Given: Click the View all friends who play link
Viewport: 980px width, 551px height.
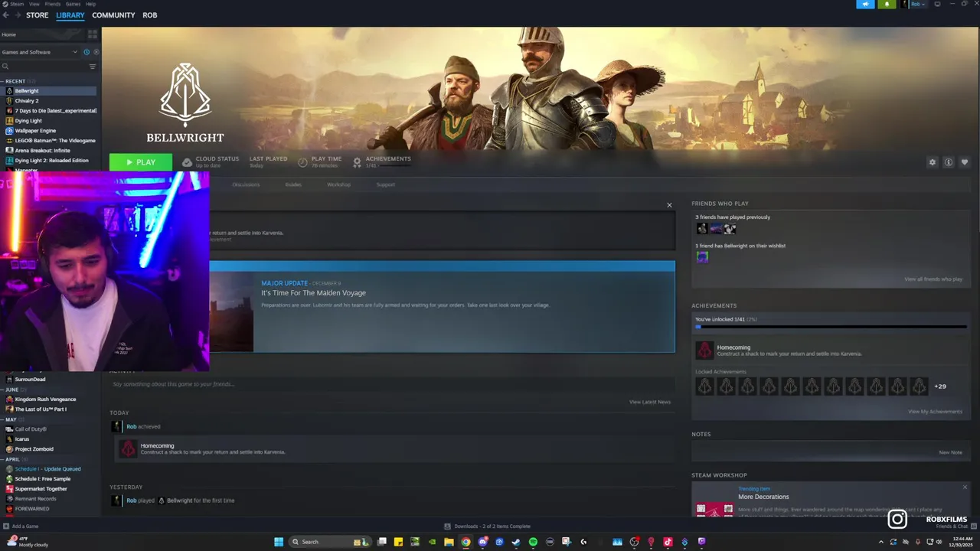Looking at the screenshot, I should click(933, 279).
